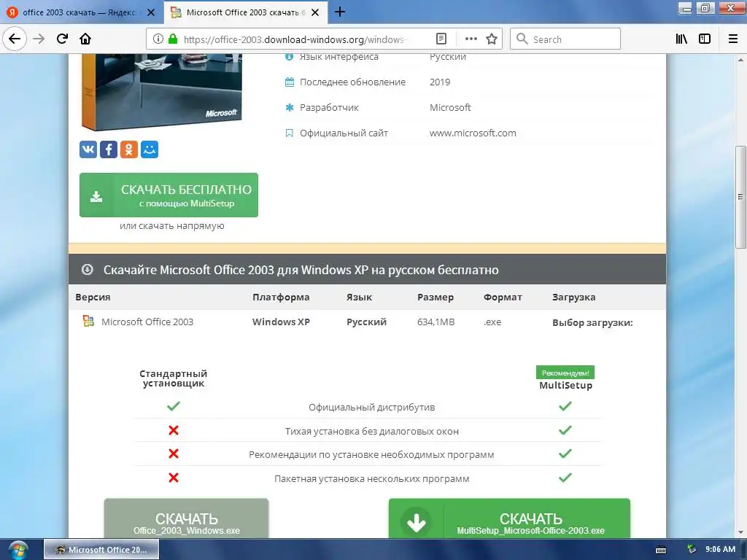Click Тихая установка без диалоговых окон row
Image resolution: width=747 pixels, height=560 pixels.
click(x=371, y=432)
